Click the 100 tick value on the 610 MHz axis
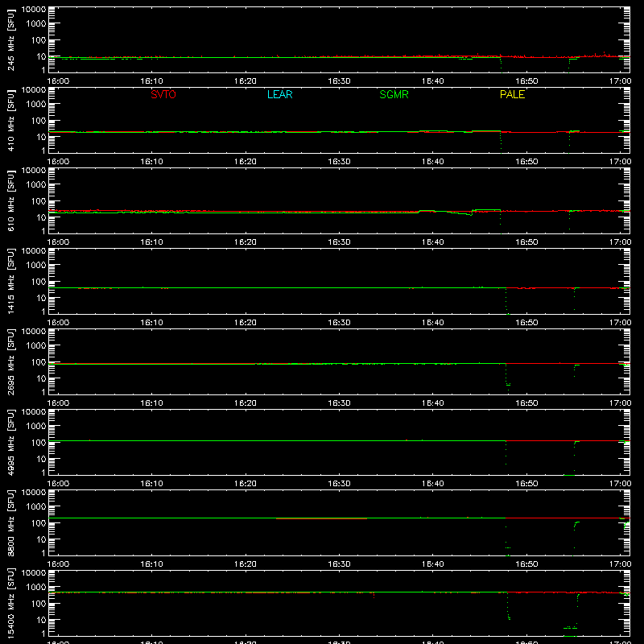Viewport: 644px width, 644px height. pos(39,200)
